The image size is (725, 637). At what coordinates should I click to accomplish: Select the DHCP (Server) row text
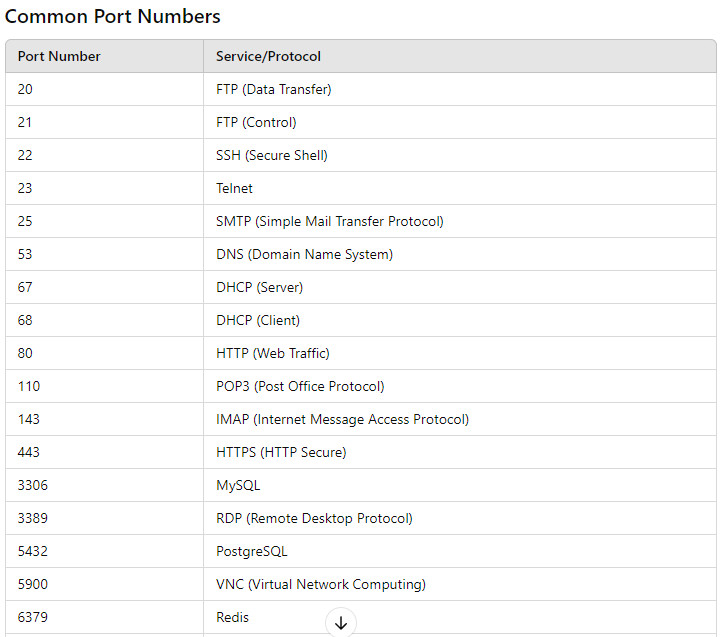click(259, 288)
